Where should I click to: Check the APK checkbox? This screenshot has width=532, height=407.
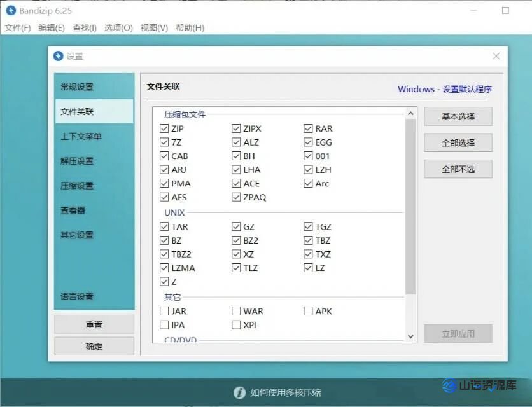[x=309, y=312]
